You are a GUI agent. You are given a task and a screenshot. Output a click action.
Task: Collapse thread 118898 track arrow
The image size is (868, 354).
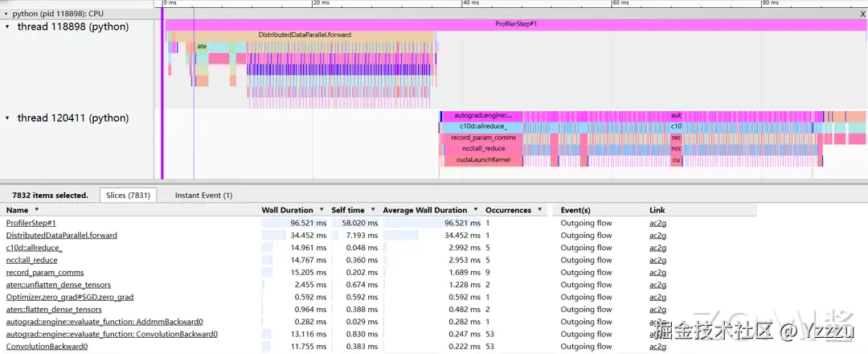click(x=7, y=26)
